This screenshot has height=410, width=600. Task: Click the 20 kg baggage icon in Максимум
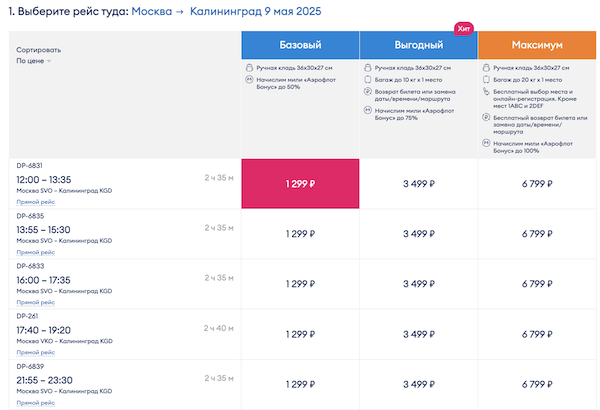pyautogui.click(x=485, y=78)
